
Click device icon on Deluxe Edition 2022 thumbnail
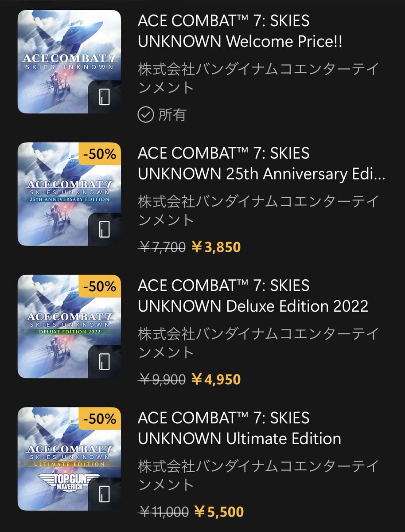pyautogui.click(x=104, y=361)
